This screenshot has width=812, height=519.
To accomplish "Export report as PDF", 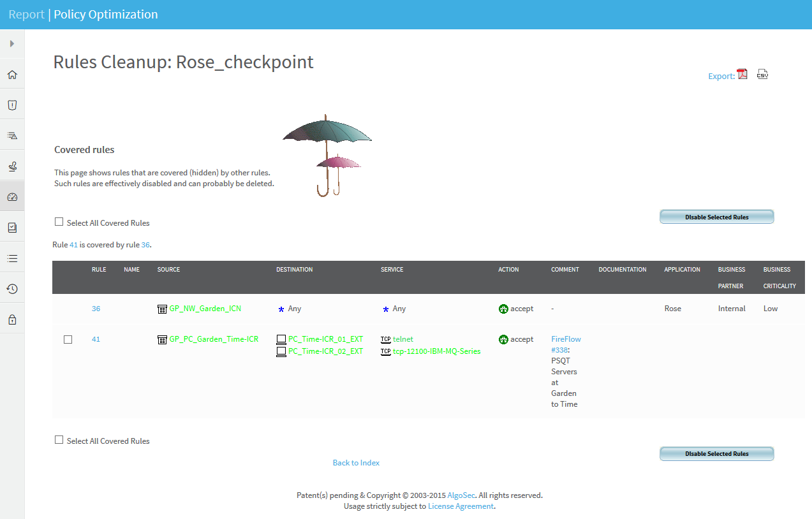I will coord(742,74).
